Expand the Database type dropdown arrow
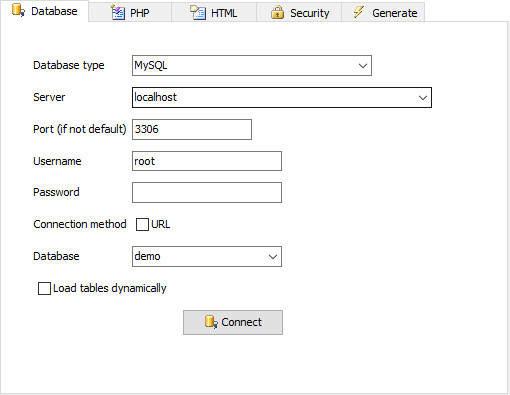510x395 pixels. click(363, 66)
